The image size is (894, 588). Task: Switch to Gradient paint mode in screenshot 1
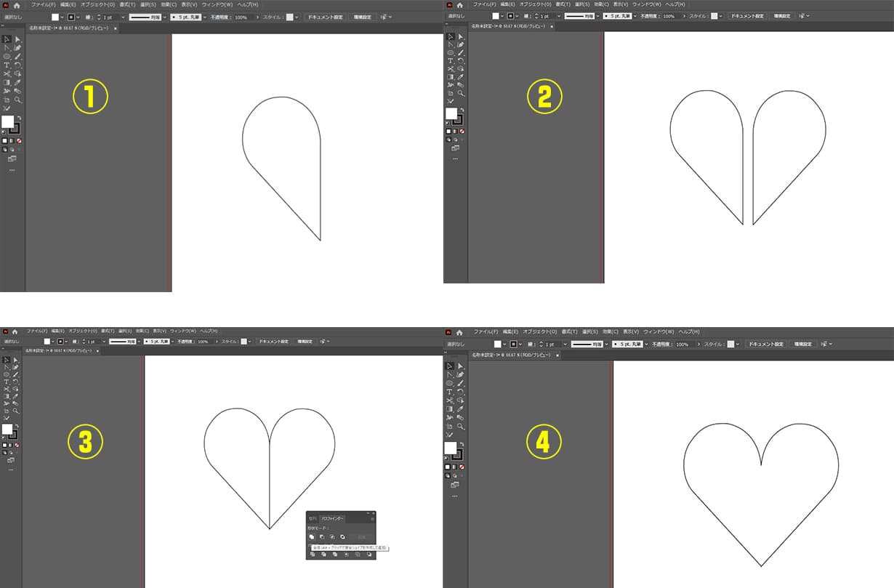coord(12,141)
